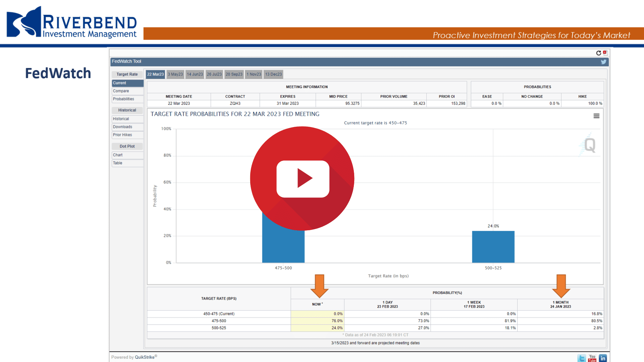Screen dimensions: 644x362
Task: Click the PDF export icon beside refresh
Action: [605, 53]
